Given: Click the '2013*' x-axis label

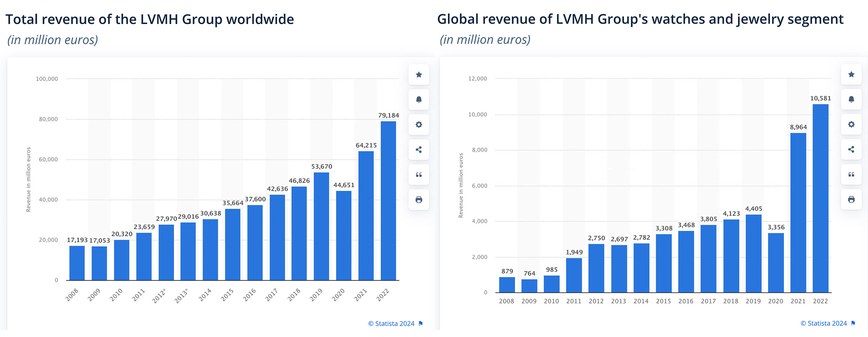Looking at the screenshot, I should 181,295.
